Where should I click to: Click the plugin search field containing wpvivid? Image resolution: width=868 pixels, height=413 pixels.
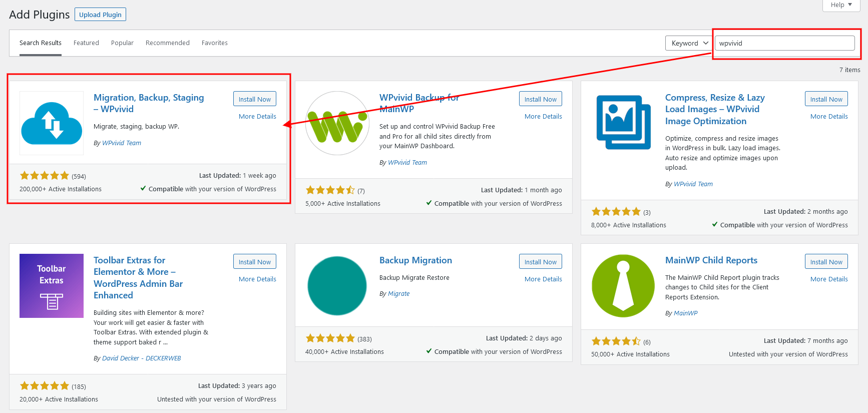pos(784,43)
